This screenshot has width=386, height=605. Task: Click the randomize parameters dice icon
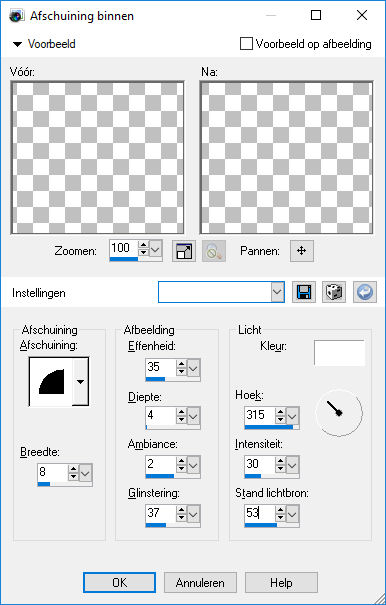[334, 292]
